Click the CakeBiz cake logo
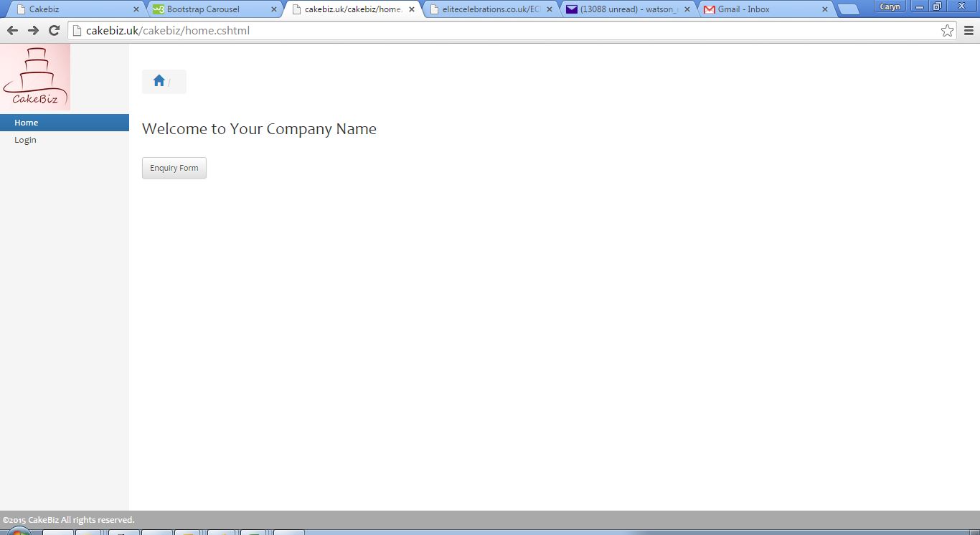Screen dimensions: 980x535 (35, 77)
